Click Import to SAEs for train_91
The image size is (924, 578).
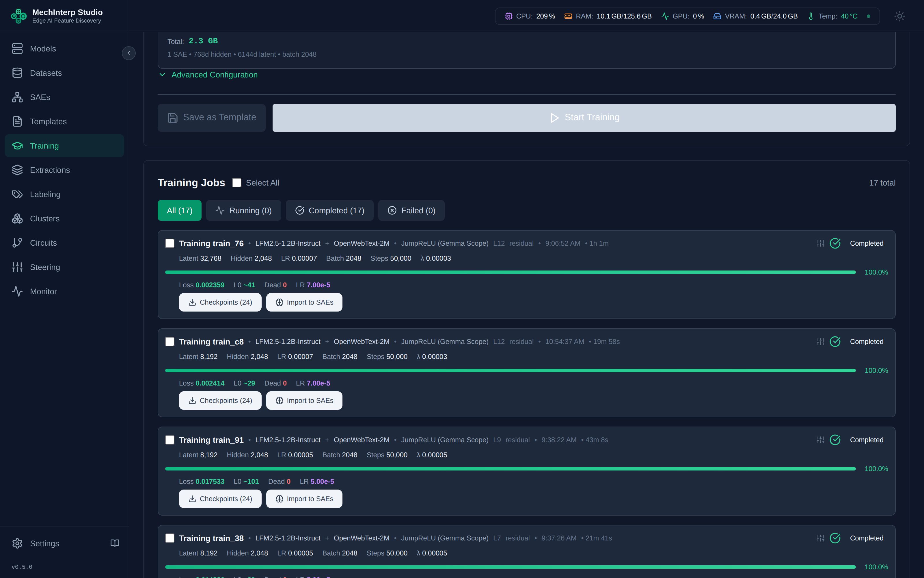(x=304, y=499)
